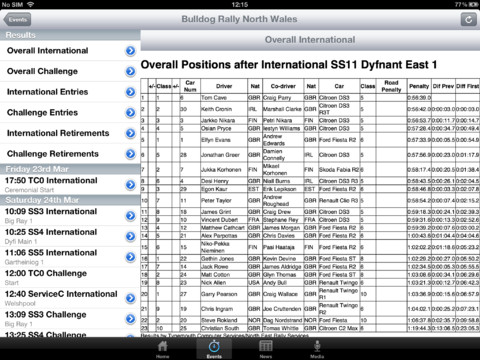Open 12:40 ServiceC International Welshpool
Viewport: 480px width, 360px height.
coord(70,298)
